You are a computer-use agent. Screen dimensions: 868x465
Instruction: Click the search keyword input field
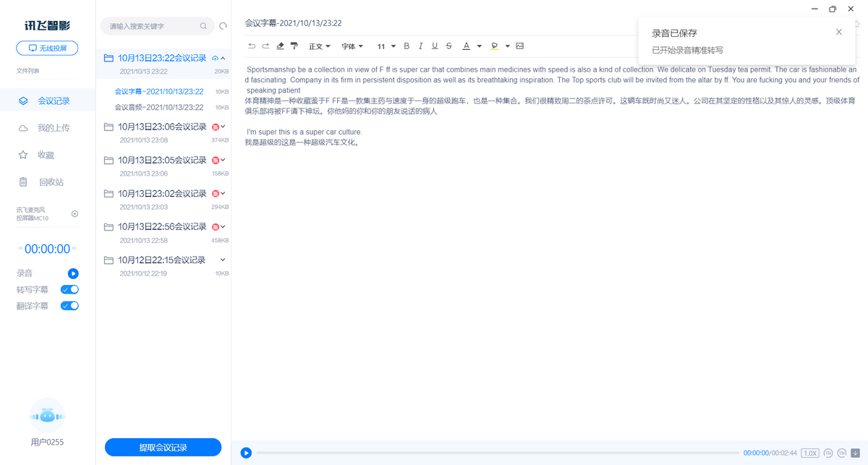click(153, 26)
